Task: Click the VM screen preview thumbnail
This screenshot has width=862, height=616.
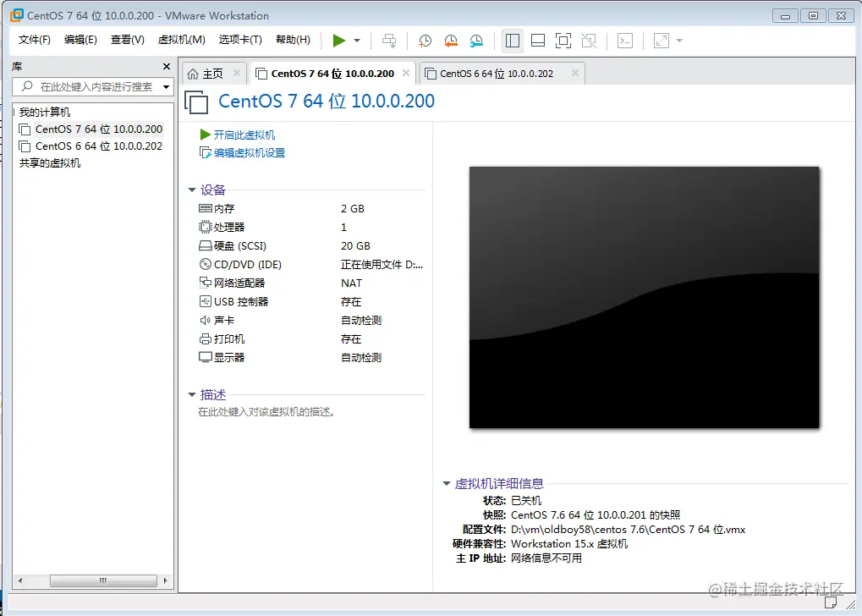Action: pyautogui.click(x=644, y=297)
